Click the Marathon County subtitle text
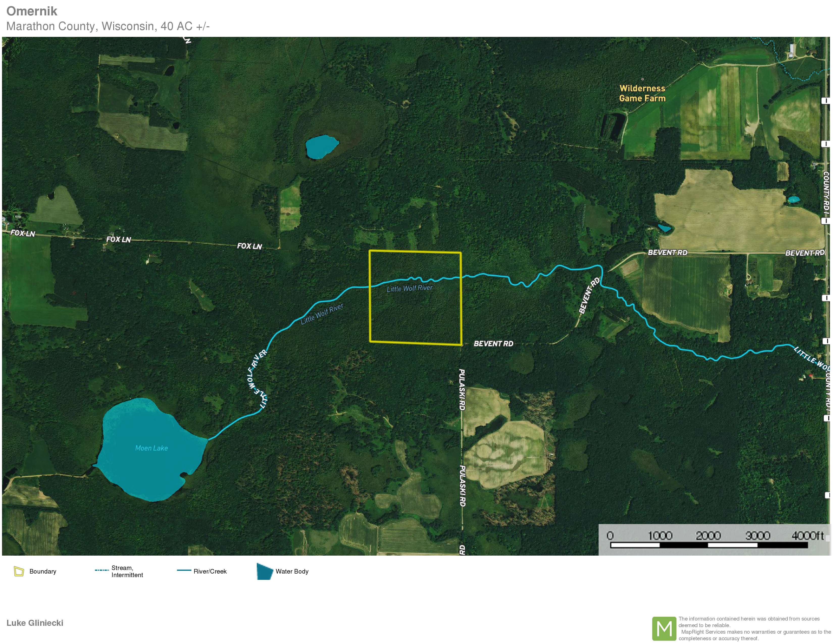This screenshot has height=644, width=833. pyautogui.click(x=108, y=26)
